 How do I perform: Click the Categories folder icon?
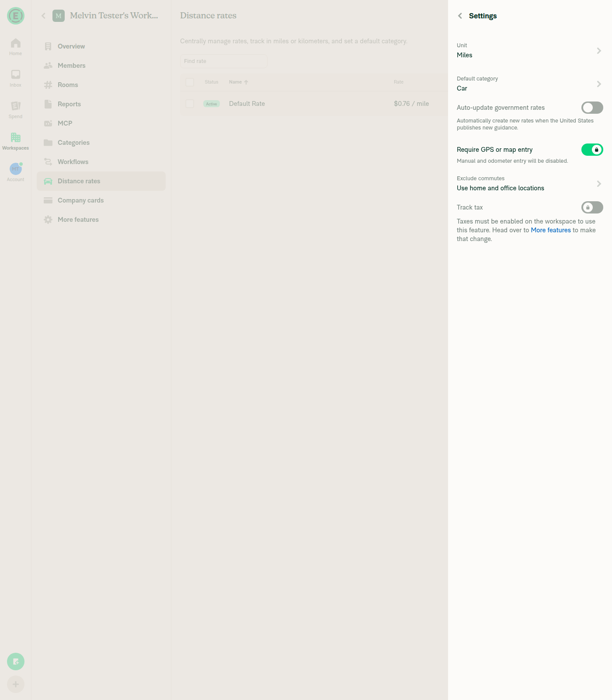[48, 143]
